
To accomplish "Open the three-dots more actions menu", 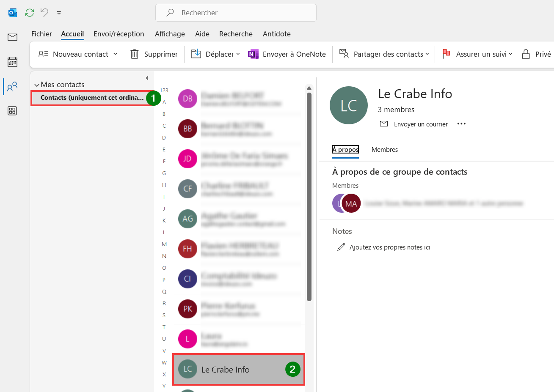I will [461, 124].
